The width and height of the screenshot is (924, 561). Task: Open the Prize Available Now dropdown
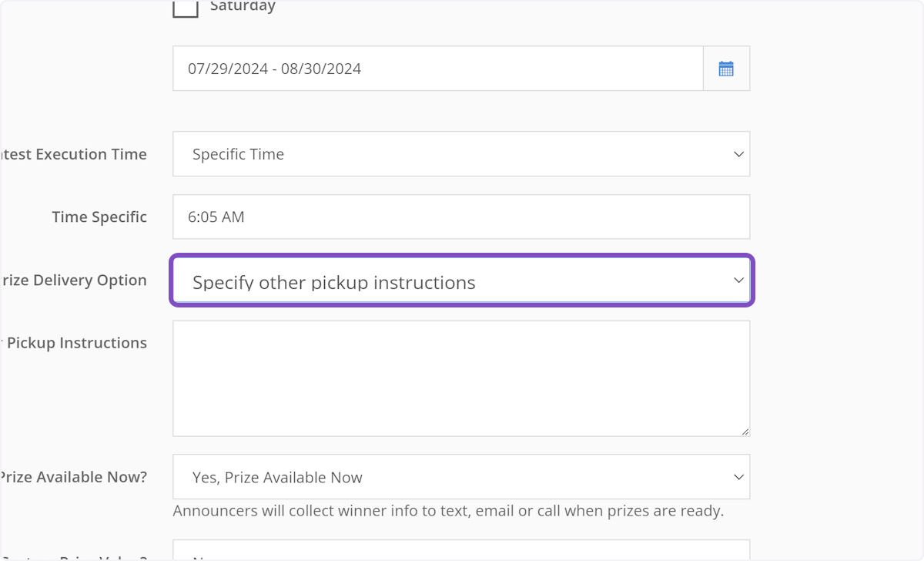(460, 477)
